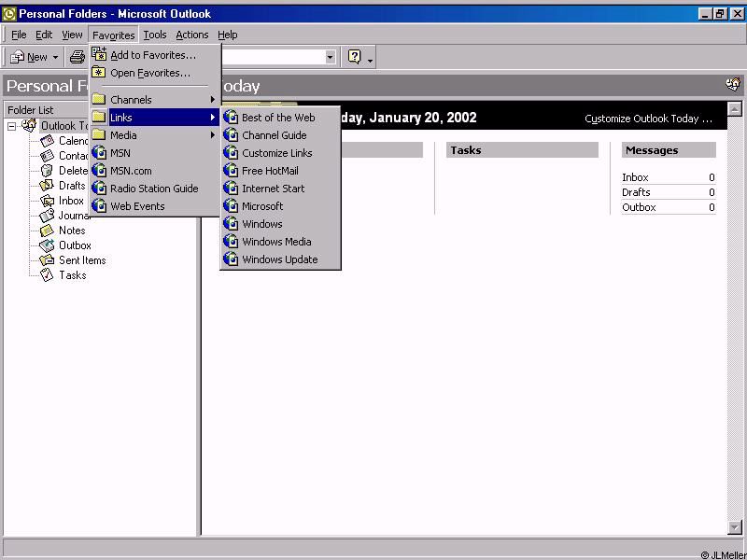Click the Media folder icon
Image resolution: width=747 pixels, height=560 pixels.
click(99, 135)
